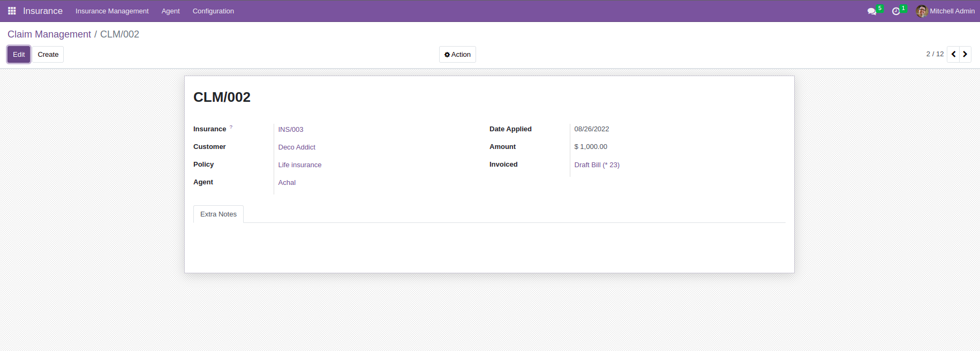The height and width of the screenshot is (351, 980).
Task: Click the Insurance app title
Action: click(x=43, y=11)
